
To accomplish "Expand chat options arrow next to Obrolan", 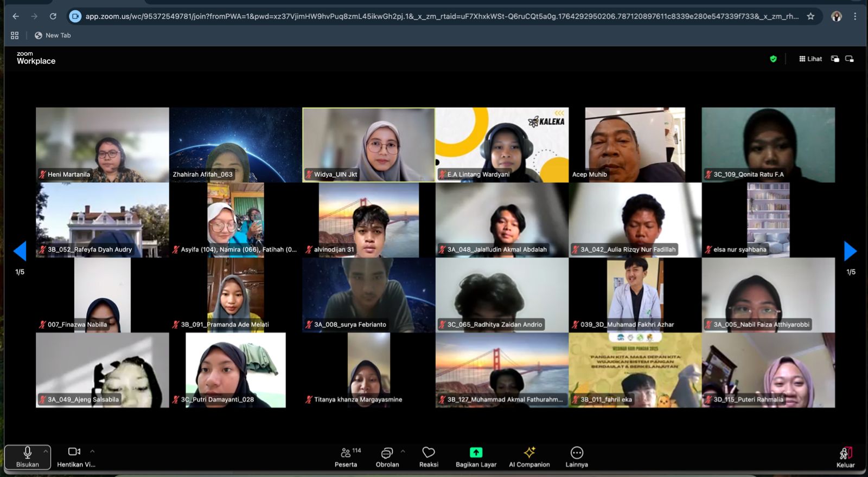I will pyautogui.click(x=403, y=451).
